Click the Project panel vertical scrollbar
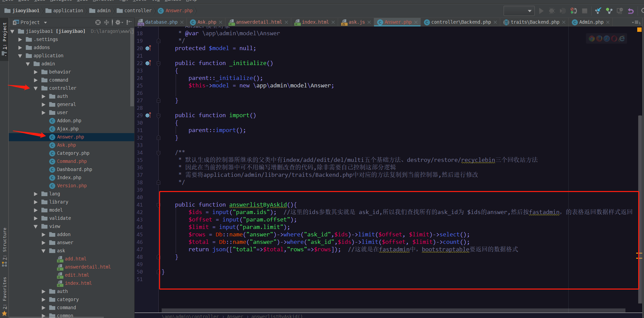The height and width of the screenshot is (318, 644). pyautogui.click(x=132, y=68)
